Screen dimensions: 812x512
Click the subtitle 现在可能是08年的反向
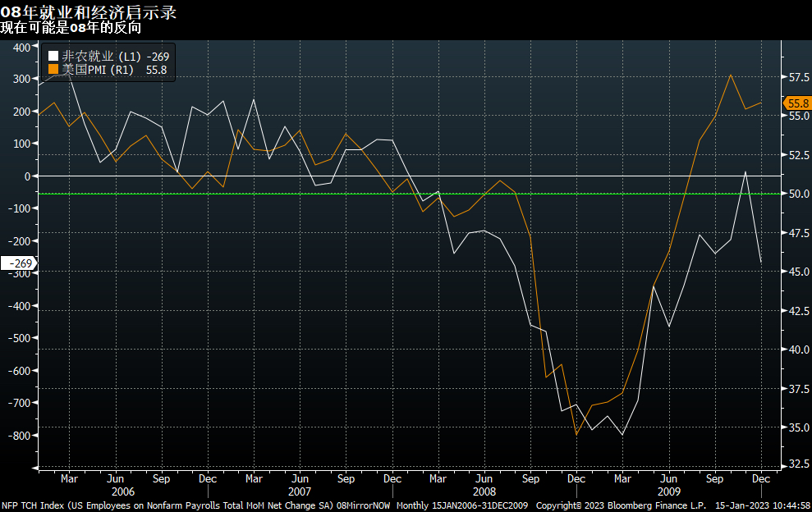(x=71, y=28)
